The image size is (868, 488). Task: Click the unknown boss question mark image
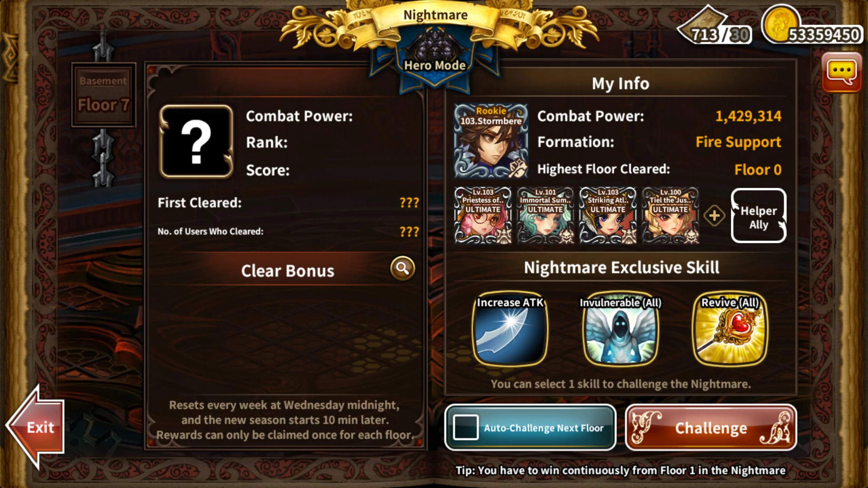tap(196, 141)
